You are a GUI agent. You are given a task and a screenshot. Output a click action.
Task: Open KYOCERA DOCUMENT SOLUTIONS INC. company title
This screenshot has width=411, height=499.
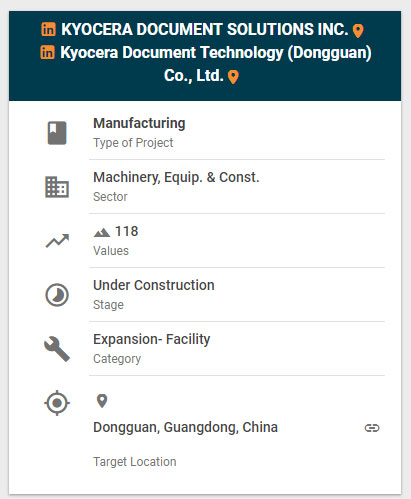(205, 29)
